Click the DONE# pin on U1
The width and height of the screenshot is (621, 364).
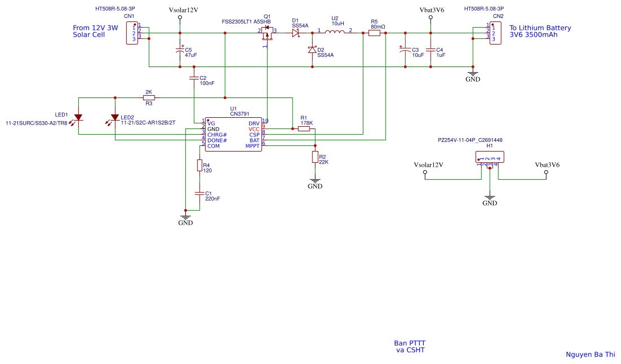click(217, 139)
